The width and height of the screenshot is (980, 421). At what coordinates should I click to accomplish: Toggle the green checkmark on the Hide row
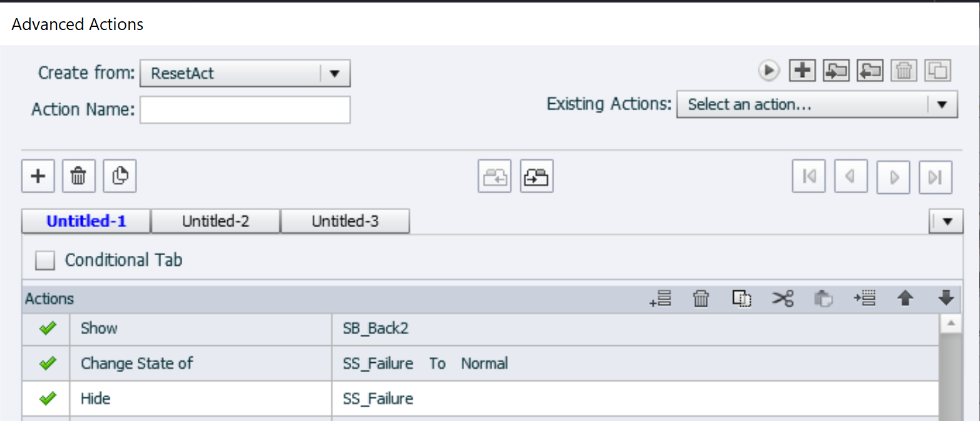click(x=48, y=398)
